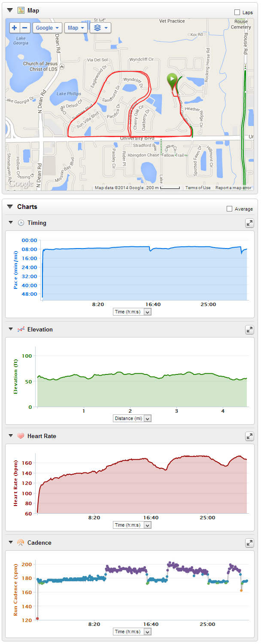This screenshot has width=261, height=644.
Task: Expand the Heart Rate chart to fullscreen
Action: coord(249,436)
